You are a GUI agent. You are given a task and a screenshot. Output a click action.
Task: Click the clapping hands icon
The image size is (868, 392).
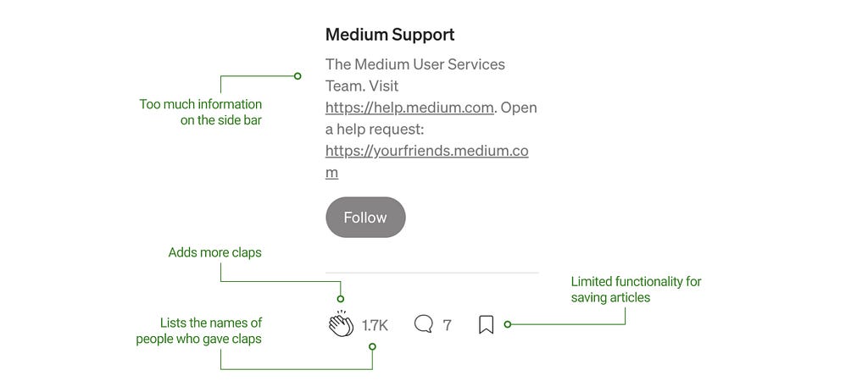(341, 323)
